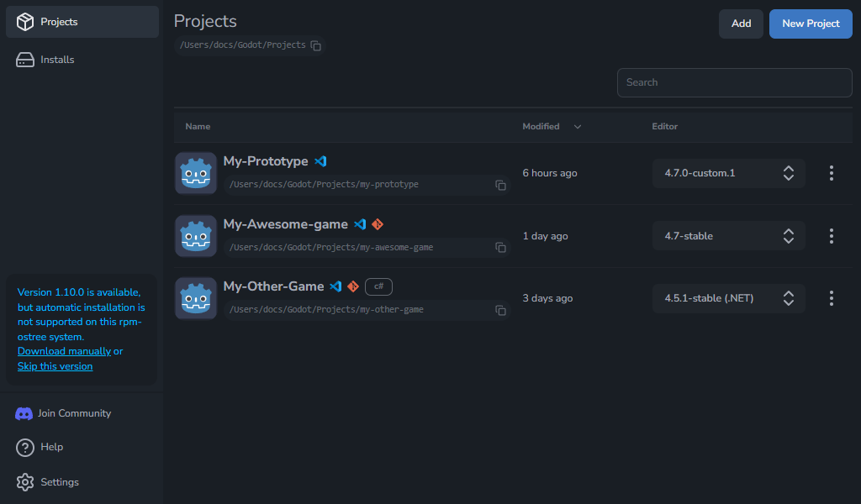Copy the my-prototype project path
Viewport: 861px width, 504px height.
[x=500, y=186]
